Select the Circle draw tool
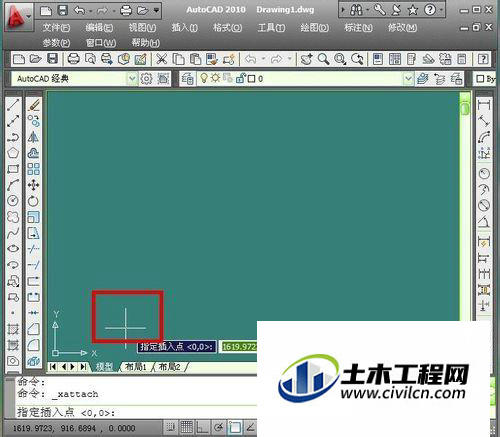This screenshot has width=500, height=437. pos(13,201)
